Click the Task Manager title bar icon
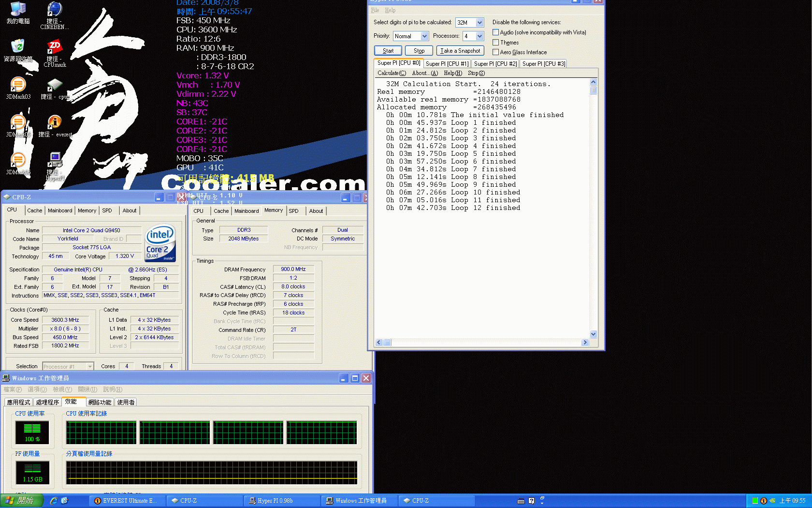The image size is (812, 508). point(6,378)
